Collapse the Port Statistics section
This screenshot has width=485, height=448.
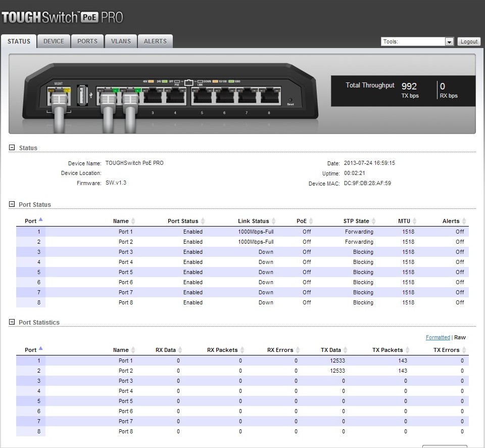click(12, 322)
